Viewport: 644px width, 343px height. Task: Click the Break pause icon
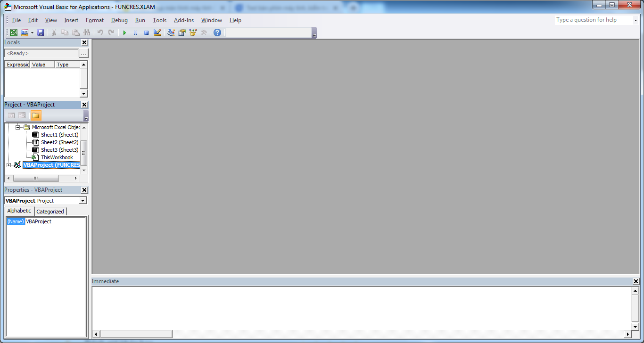tap(135, 33)
